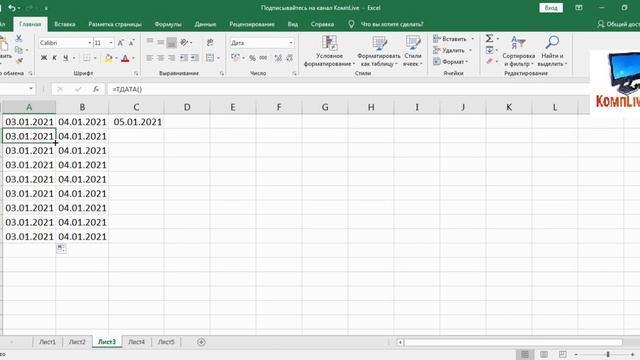Apply the yellow fill color bucket
640x360 pixels.
pyautogui.click(x=108, y=58)
